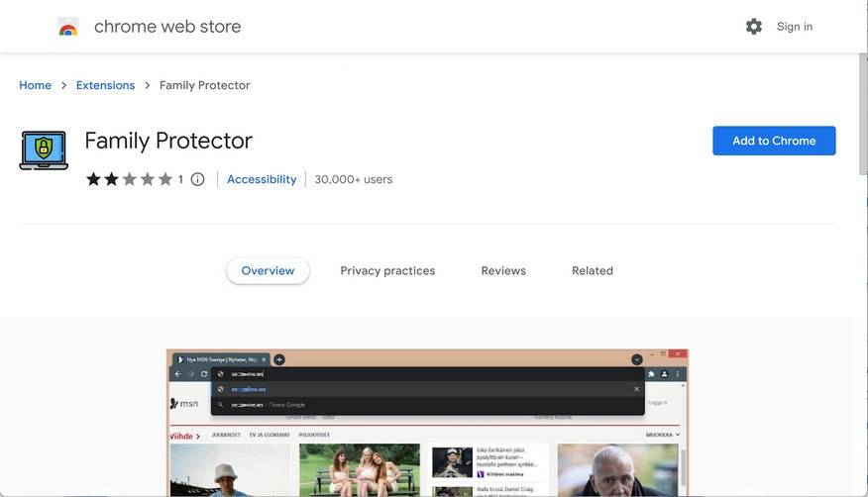Click the page vertical scrollbar
This screenshot has height=497, width=868.
click(863, 115)
